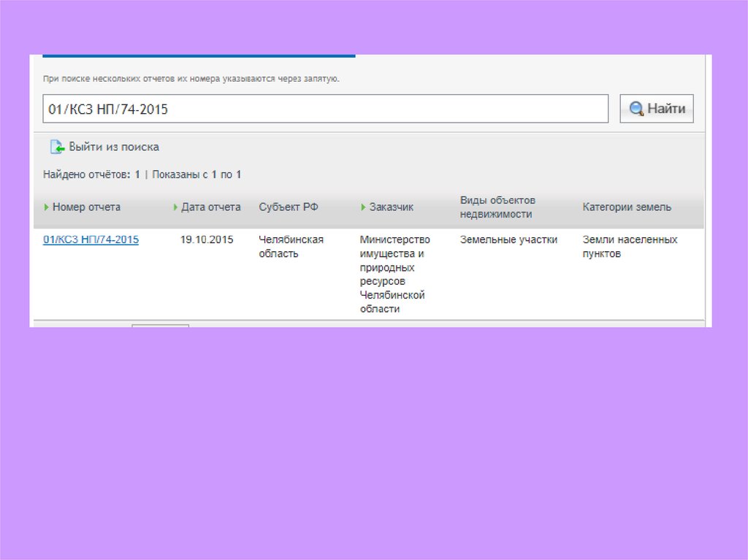Screen dimensions: 748x560
Task: Click the Субъект РФ column header
Action: (x=289, y=207)
